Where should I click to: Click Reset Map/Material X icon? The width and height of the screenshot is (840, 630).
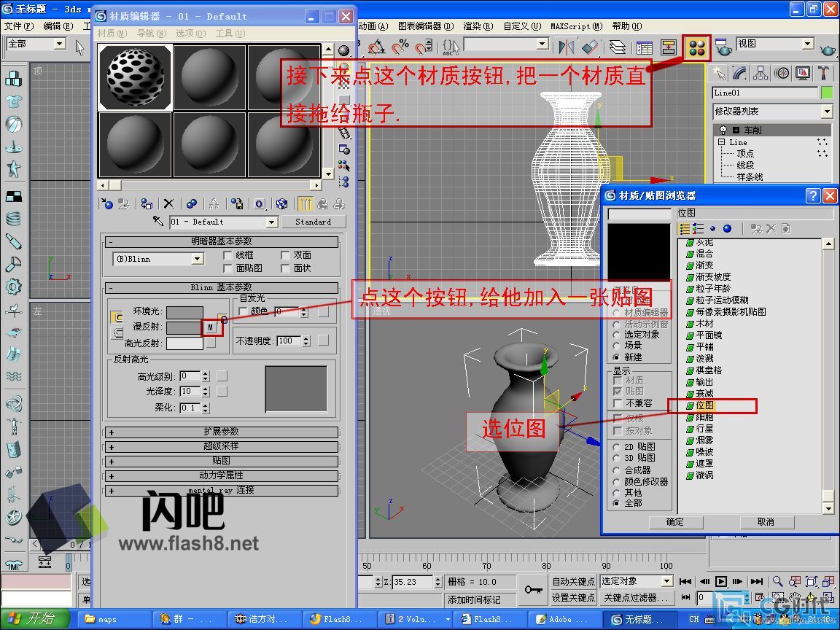click(168, 204)
